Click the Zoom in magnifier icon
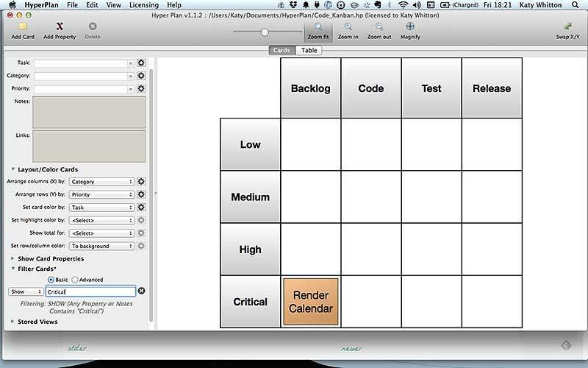The width and height of the screenshot is (588, 368). (348, 27)
